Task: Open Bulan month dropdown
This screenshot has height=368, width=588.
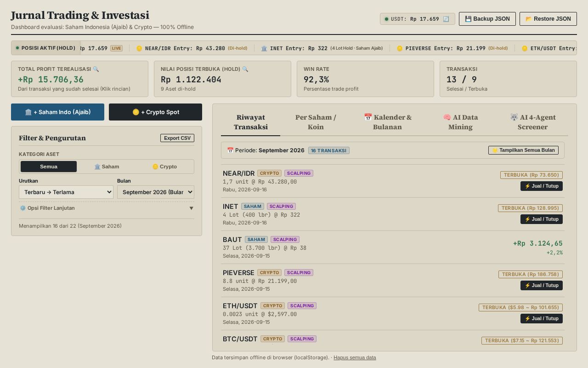Action: 156,192
